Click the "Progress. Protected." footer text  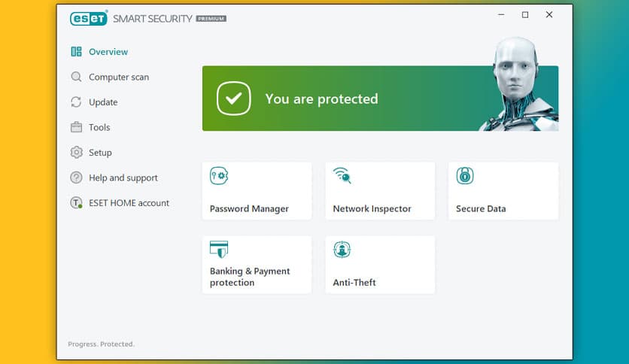point(101,344)
